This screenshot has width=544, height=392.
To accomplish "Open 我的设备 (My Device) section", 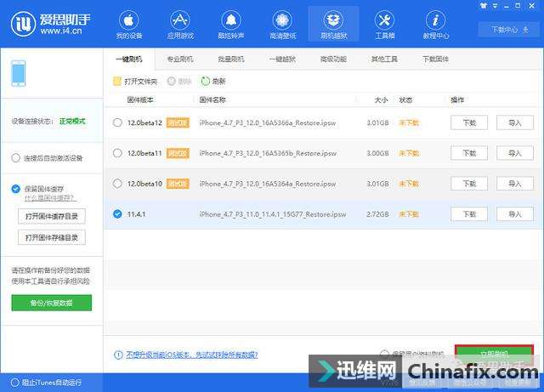I will click(x=129, y=25).
